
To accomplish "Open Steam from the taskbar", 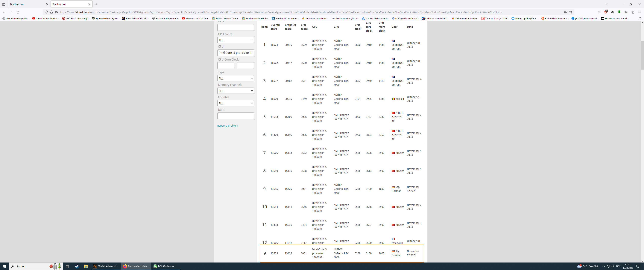I will [x=77, y=266].
